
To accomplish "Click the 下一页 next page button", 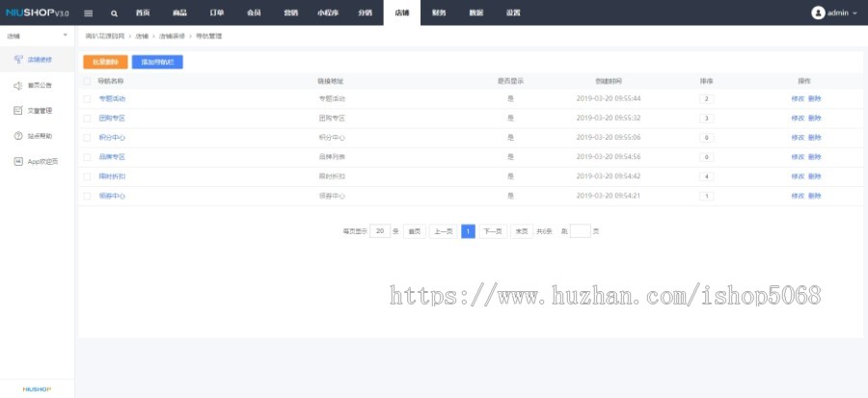I will point(493,231).
